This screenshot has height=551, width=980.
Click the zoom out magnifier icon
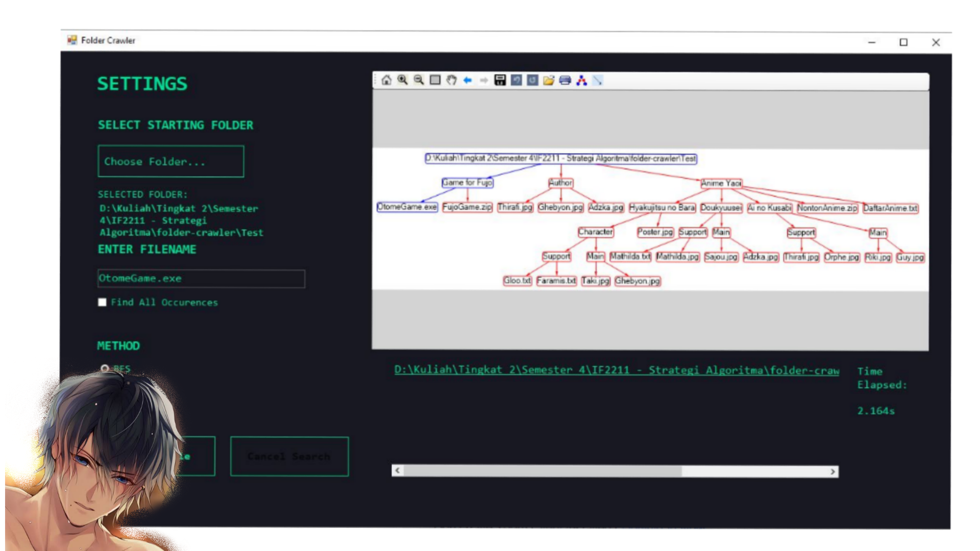[419, 80]
